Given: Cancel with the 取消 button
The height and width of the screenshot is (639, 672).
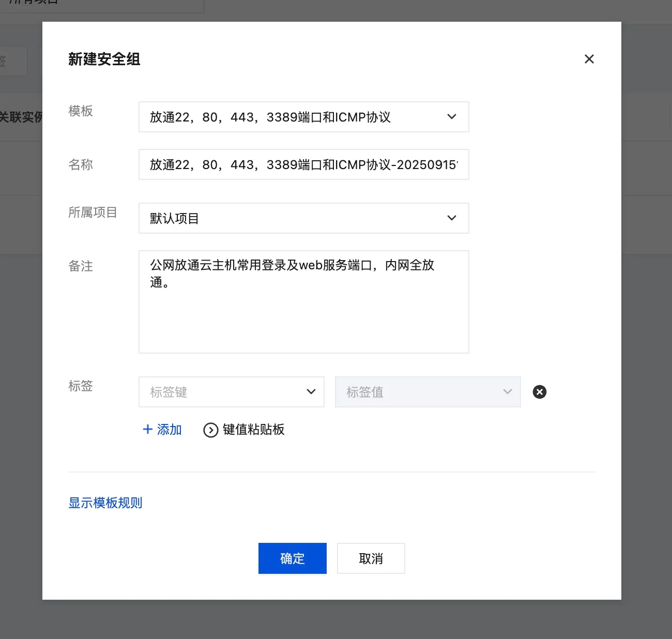Looking at the screenshot, I should (371, 558).
